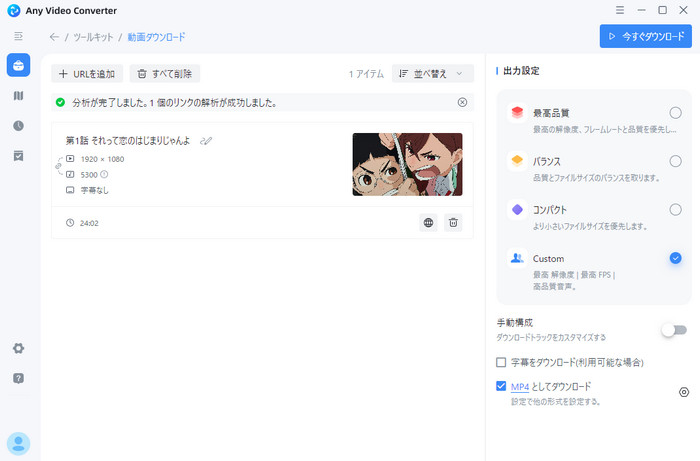Click 今すぐダウンロード button
Image resolution: width=700 pixels, height=461 pixels.
point(646,36)
